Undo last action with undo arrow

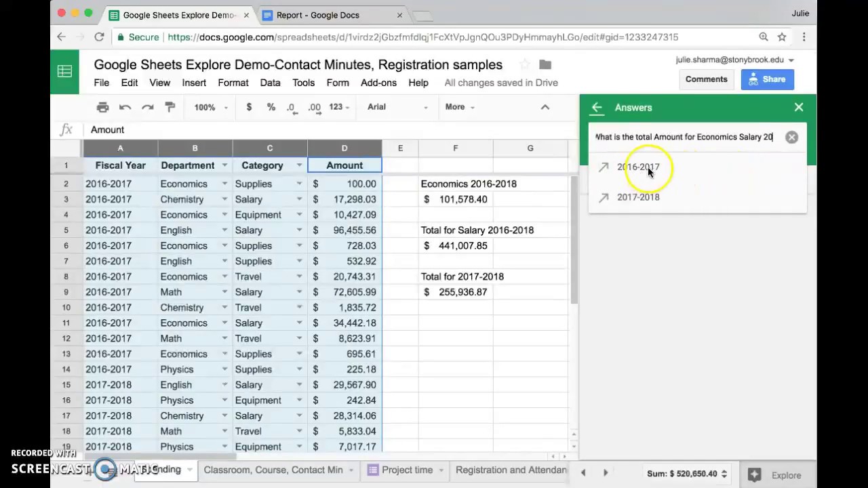click(x=125, y=107)
